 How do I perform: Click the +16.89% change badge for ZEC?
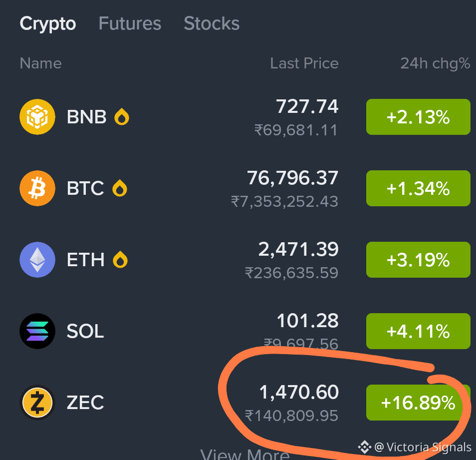pos(418,402)
